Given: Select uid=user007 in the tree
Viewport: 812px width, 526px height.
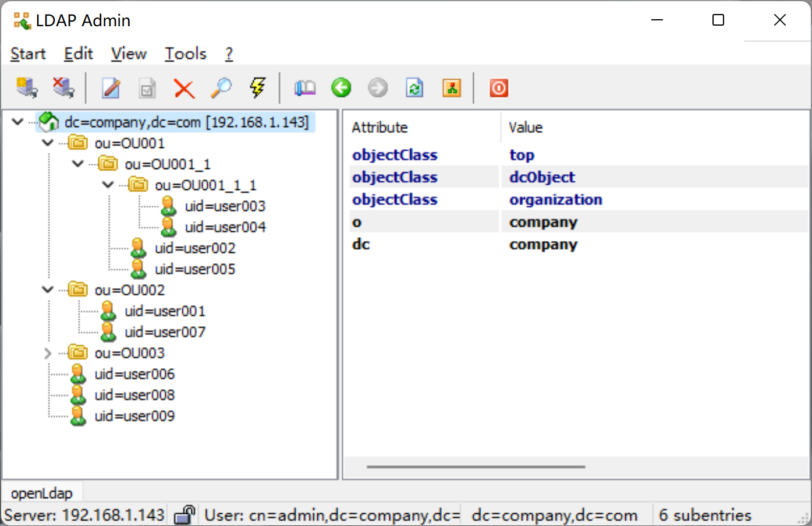Looking at the screenshot, I should 165,332.
